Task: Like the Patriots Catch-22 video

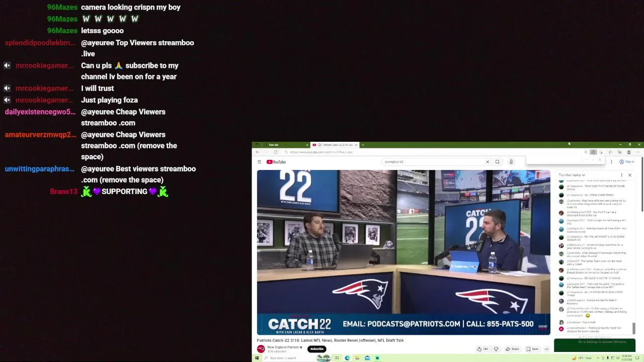Action: click(482, 349)
